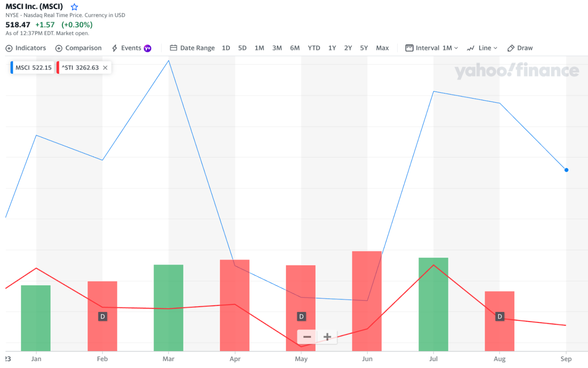Remove ^STI comparison with its X button

[105, 67]
